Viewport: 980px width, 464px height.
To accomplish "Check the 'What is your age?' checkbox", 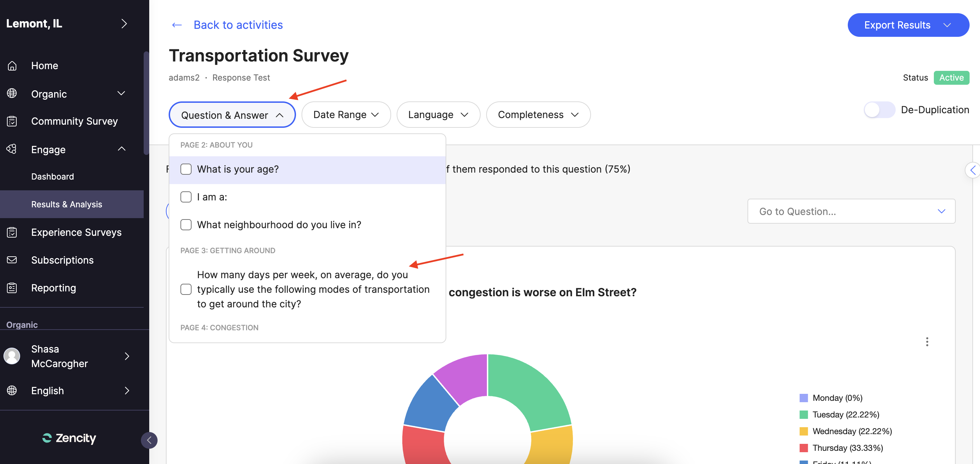I will pos(186,169).
